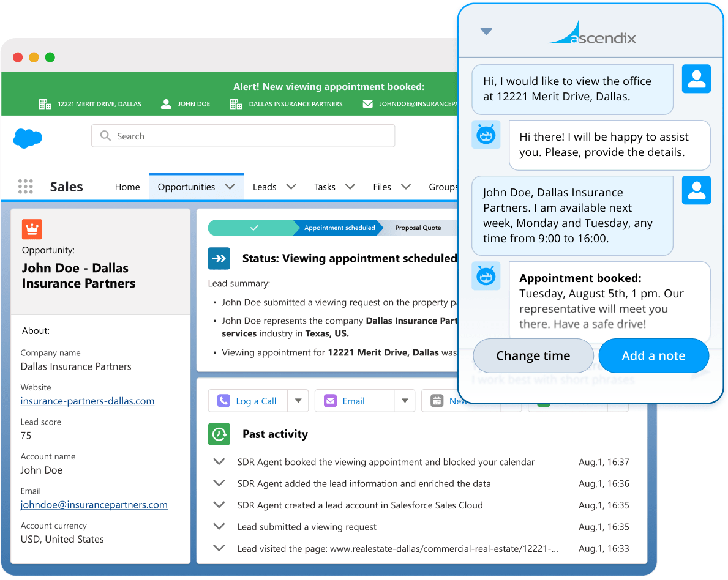Open the Files tab dropdown arrow
This screenshot has height=580, width=728.
tap(406, 187)
